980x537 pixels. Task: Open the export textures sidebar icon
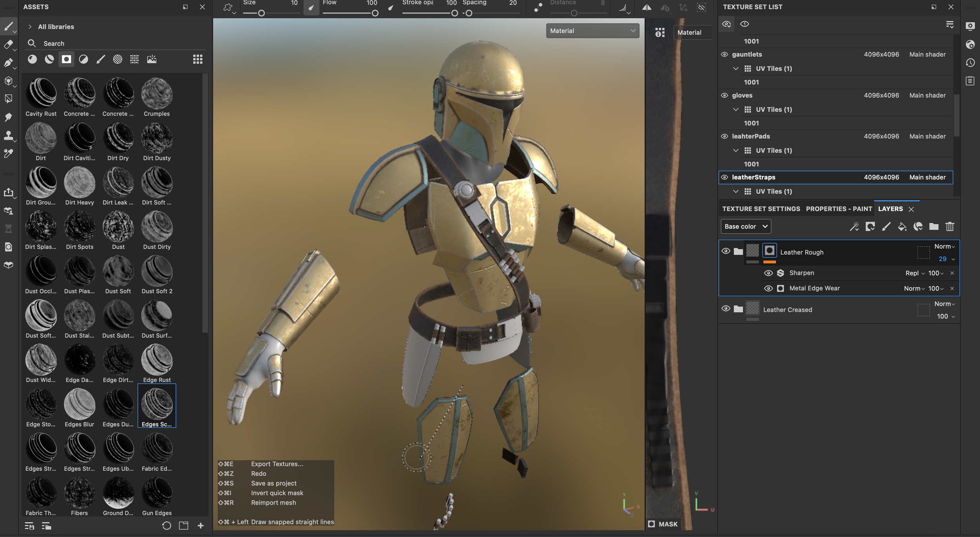tap(8, 192)
